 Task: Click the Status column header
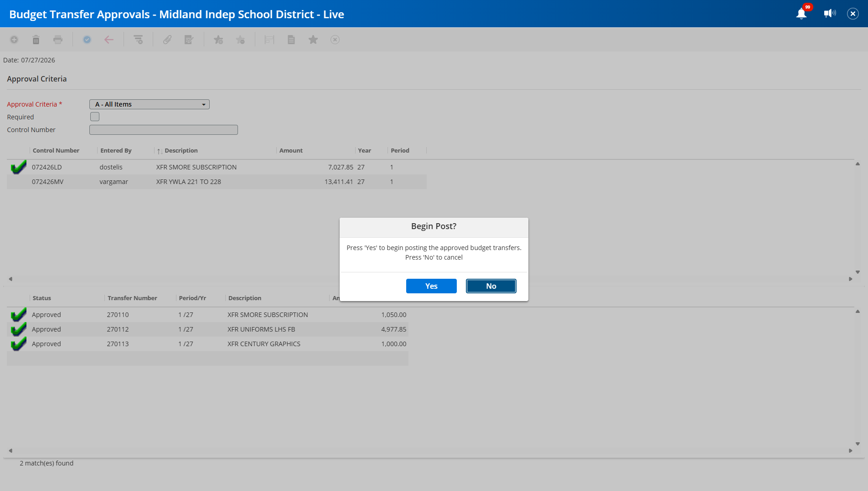[x=42, y=298]
